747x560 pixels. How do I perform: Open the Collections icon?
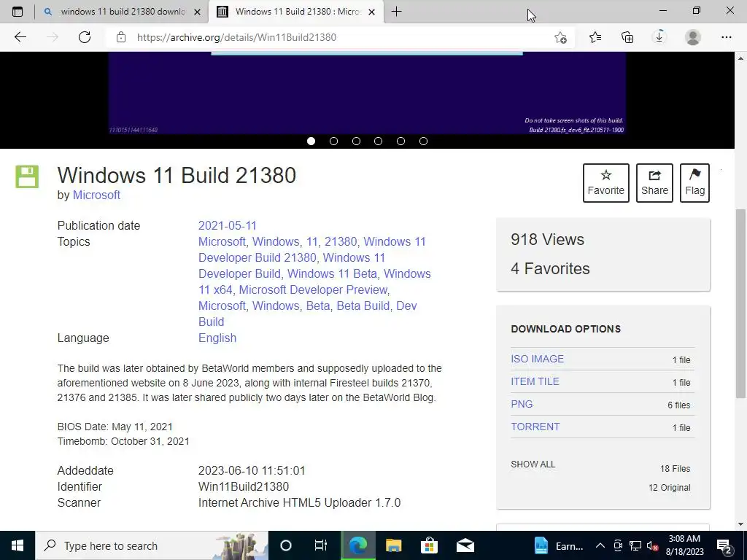tap(627, 37)
